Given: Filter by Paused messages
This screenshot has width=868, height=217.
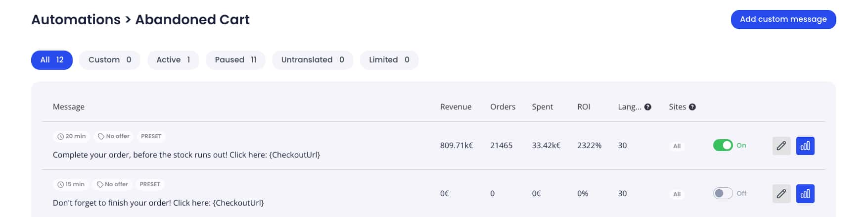Looking at the screenshot, I should (x=235, y=60).
